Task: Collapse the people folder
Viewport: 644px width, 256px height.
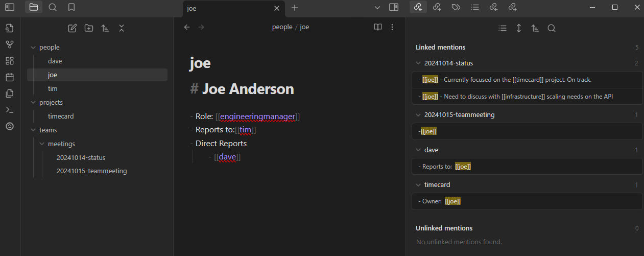Action: pos(33,48)
